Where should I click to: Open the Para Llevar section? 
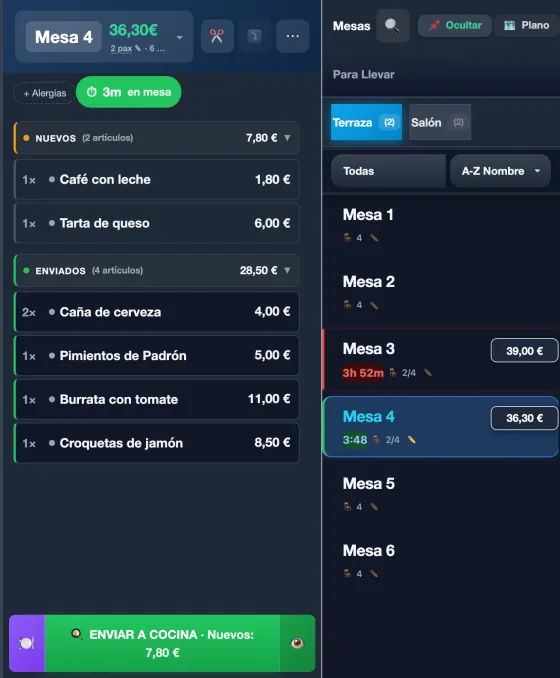point(364,74)
